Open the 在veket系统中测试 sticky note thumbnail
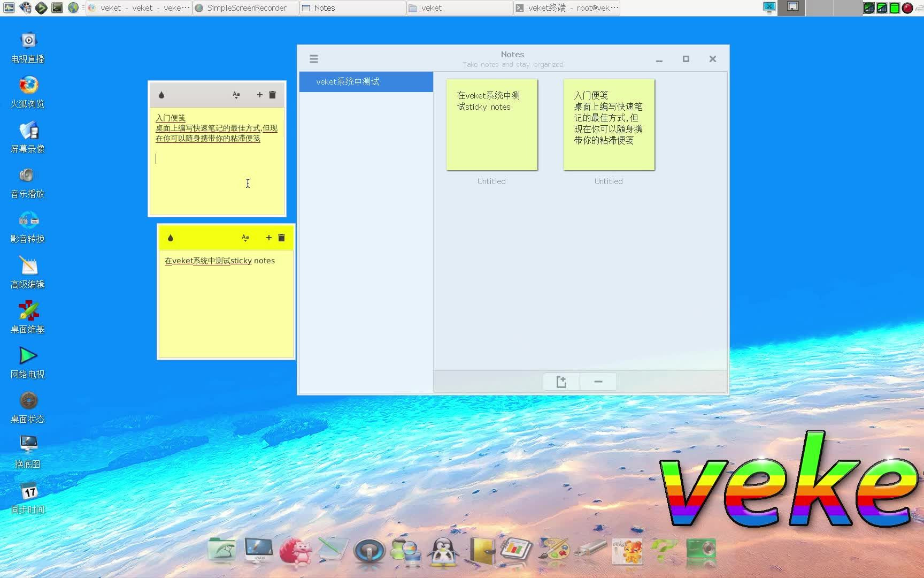924x578 pixels. pyautogui.click(x=492, y=125)
